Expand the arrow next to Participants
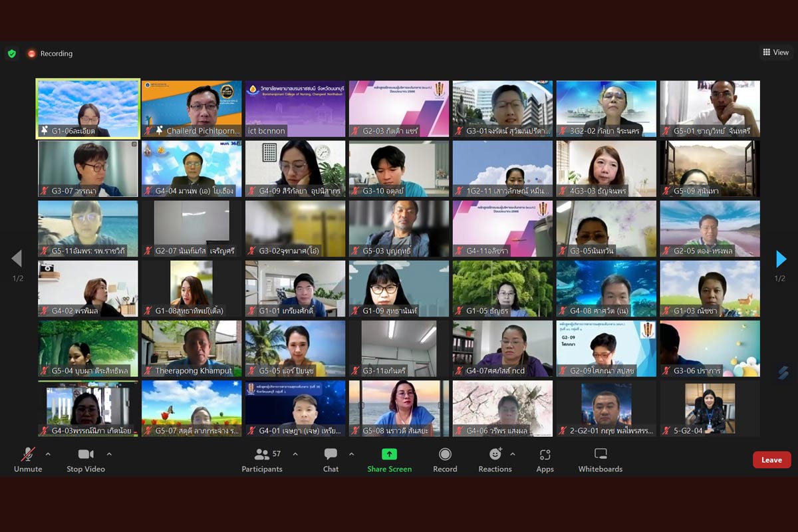The image size is (798, 532). (x=295, y=454)
